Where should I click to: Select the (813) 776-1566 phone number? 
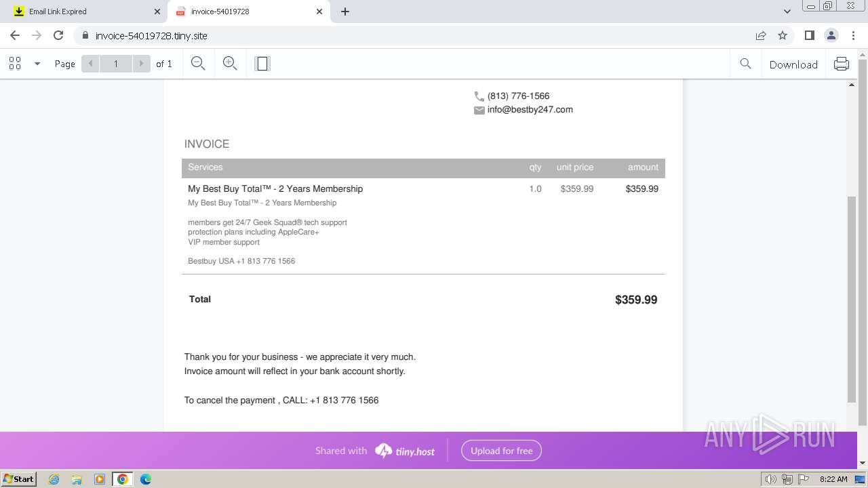(519, 96)
